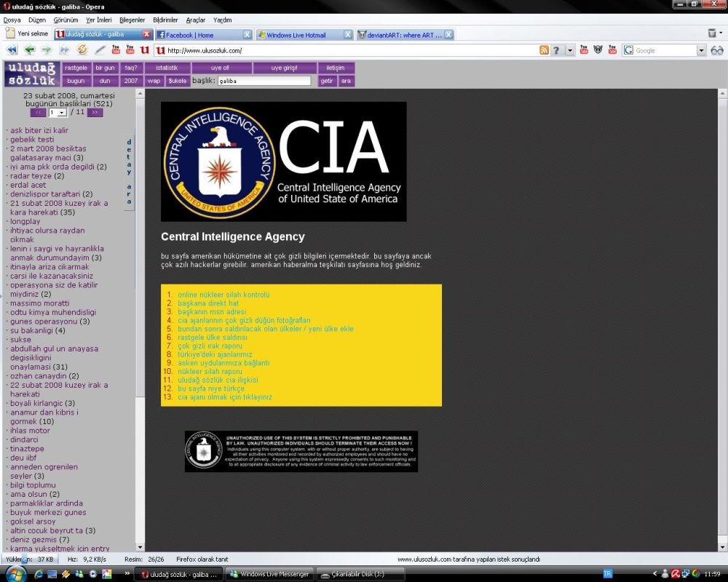Open the çok gizli ırak raporu link
This screenshot has width=728, height=582.
click(210, 346)
